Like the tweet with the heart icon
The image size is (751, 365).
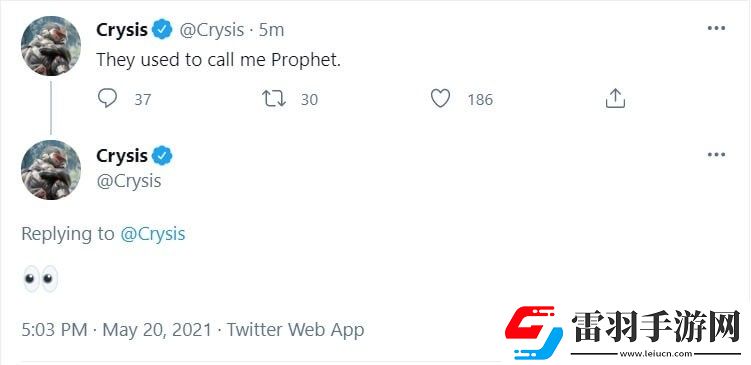[x=440, y=99]
